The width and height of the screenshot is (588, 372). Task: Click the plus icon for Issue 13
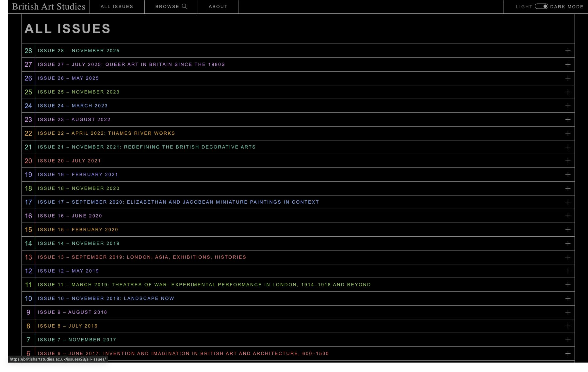pos(568,257)
